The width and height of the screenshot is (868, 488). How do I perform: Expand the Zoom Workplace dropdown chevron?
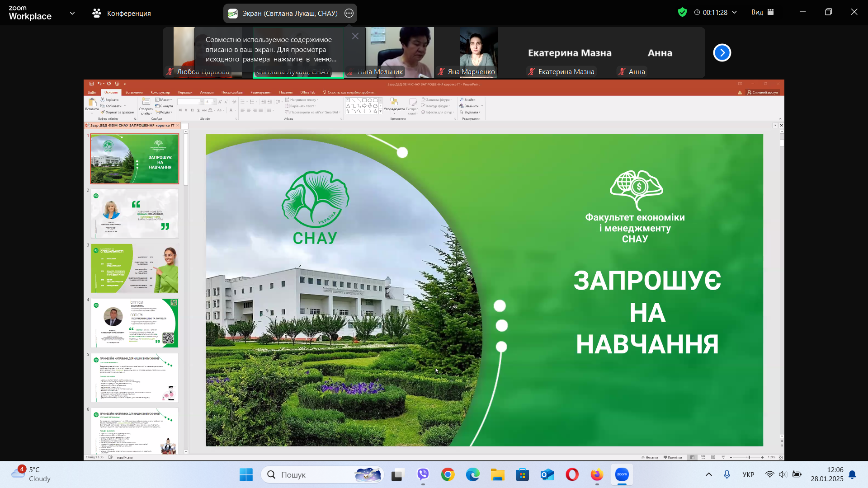coord(72,13)
